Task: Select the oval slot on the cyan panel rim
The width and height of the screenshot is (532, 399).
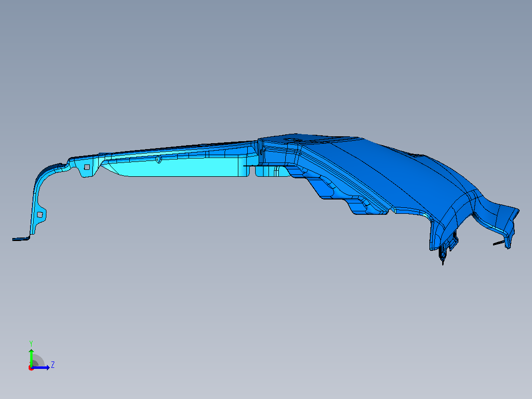Action: (x=158, y=159)
